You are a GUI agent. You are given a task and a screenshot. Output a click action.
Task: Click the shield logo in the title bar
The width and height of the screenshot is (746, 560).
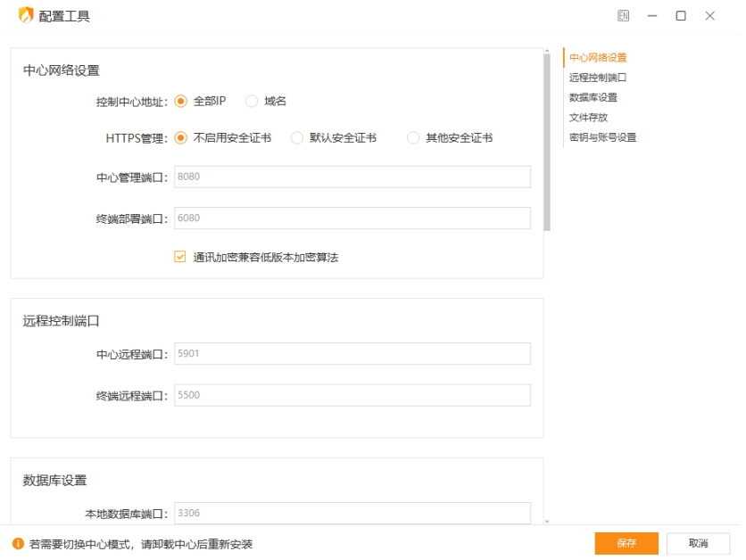click(27, 15)
